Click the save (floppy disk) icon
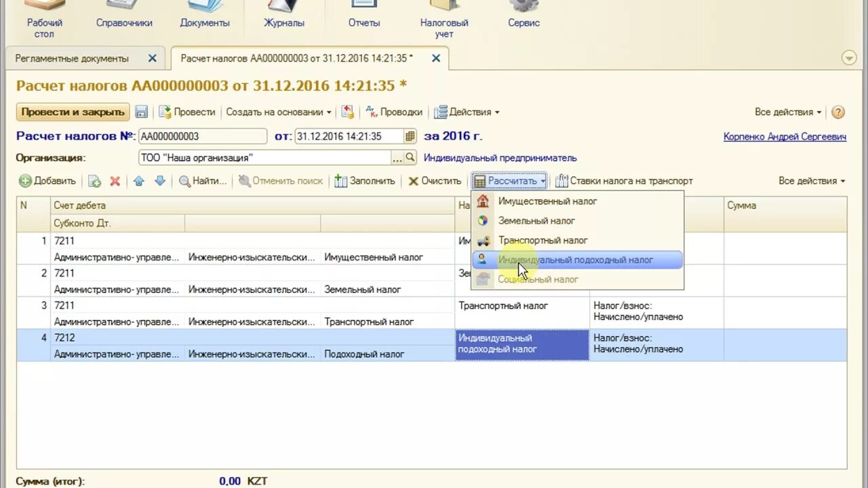 coord(142,112)
